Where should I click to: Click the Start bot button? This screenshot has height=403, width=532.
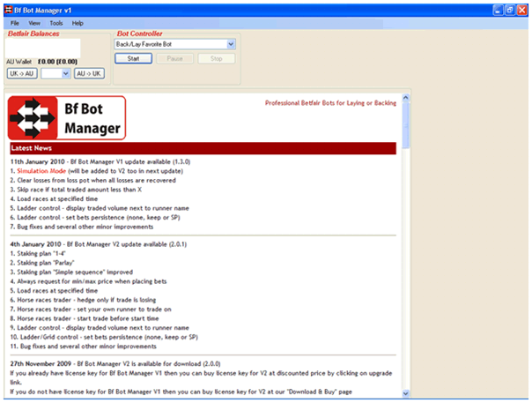click(133, 58)
